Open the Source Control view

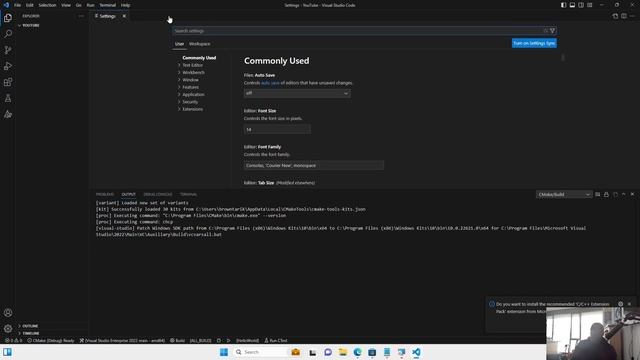[x=8, y=50]
